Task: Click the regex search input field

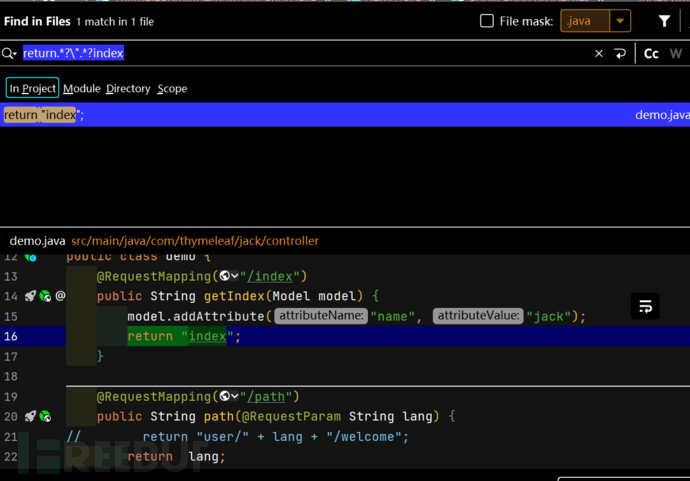Action: tap(304, 54)
